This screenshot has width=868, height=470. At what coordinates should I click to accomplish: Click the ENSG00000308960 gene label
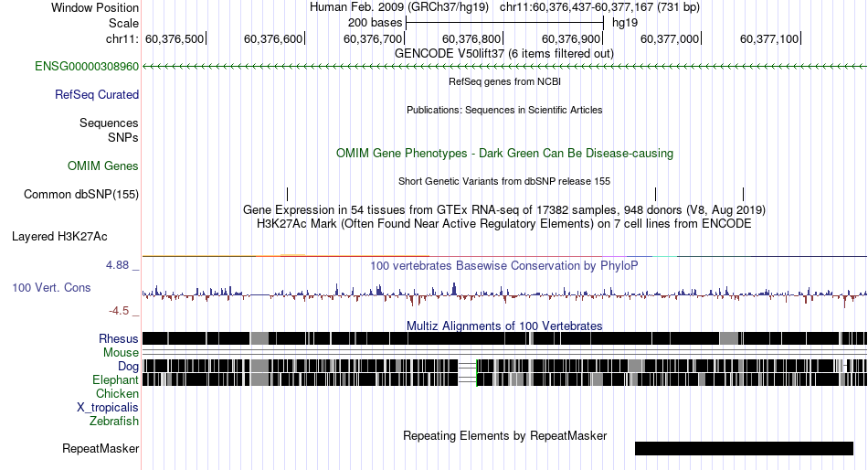(x=87, y=67)
